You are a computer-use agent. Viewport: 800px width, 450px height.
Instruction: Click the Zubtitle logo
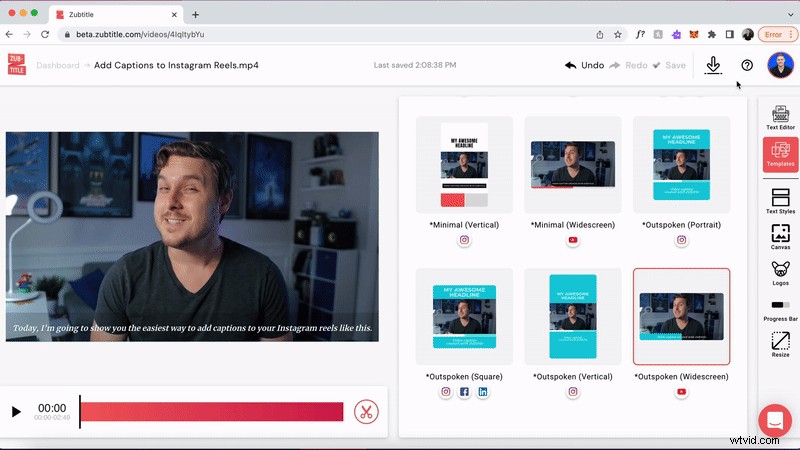click(17, 64)
